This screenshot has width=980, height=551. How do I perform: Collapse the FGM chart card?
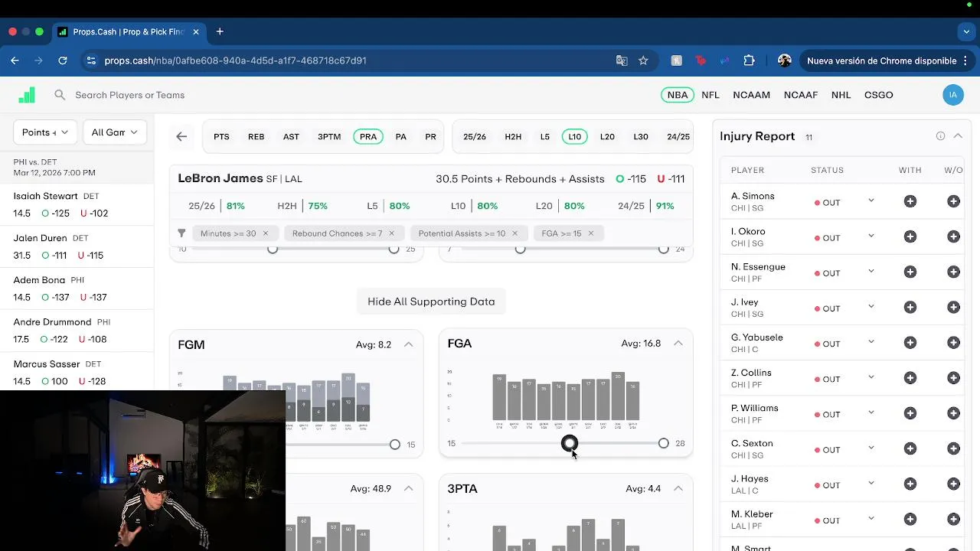point(408,344)
